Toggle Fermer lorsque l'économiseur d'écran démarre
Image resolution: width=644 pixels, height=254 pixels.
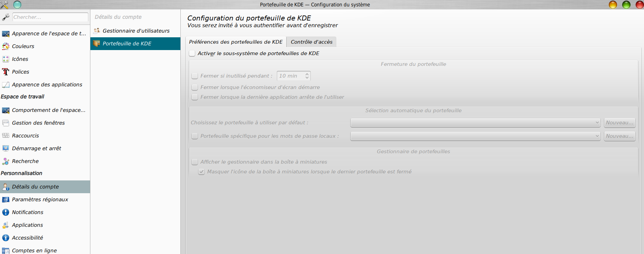tap(195, 87)
